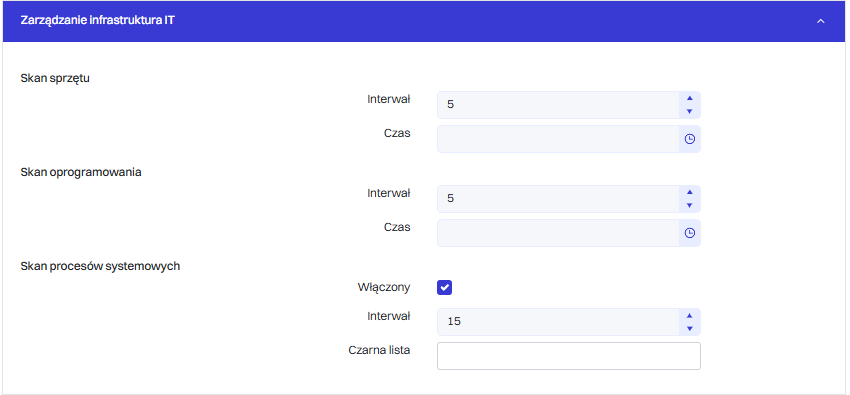Click into the Czarna lista text box

pyautogui.click(x=569, y=356)
